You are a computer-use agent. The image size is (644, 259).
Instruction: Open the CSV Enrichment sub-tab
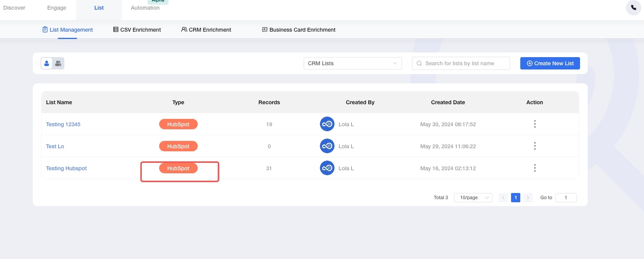pyautogui.click(x=137, y=30)
